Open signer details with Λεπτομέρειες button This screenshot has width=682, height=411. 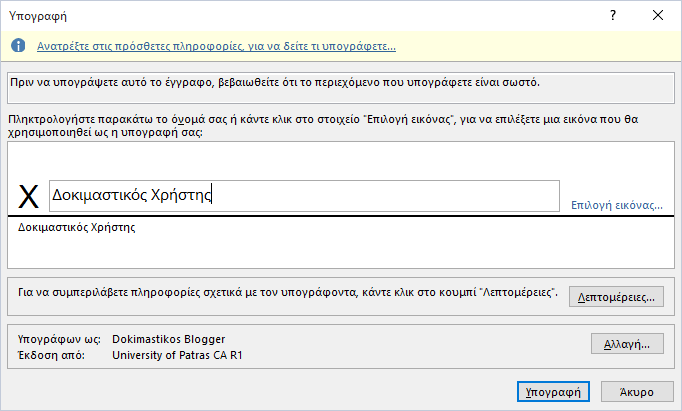coord(616,297)
